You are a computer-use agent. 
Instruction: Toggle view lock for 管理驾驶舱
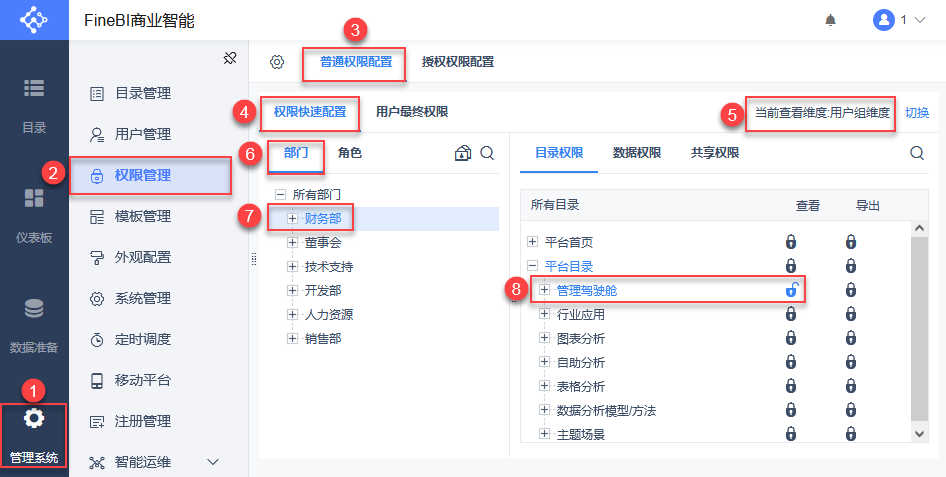click(791, 290)
